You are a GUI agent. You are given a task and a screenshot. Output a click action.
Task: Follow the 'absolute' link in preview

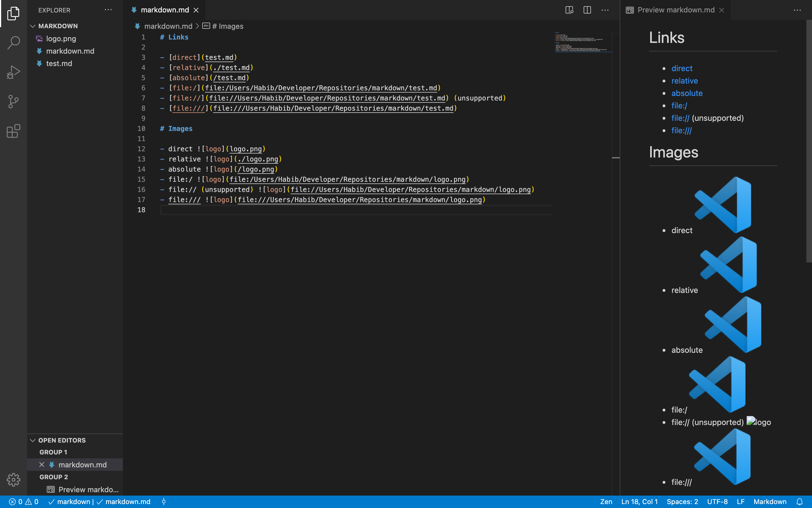[687, 93]
